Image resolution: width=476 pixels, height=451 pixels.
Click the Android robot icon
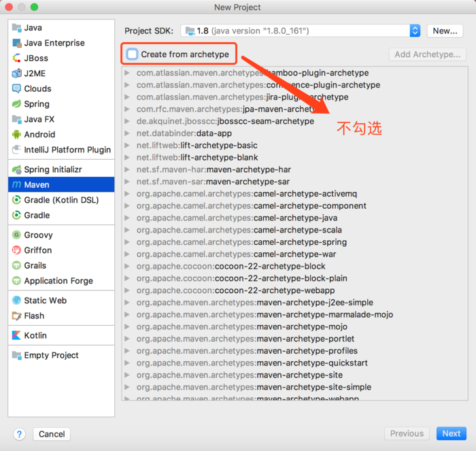(17, 134)
